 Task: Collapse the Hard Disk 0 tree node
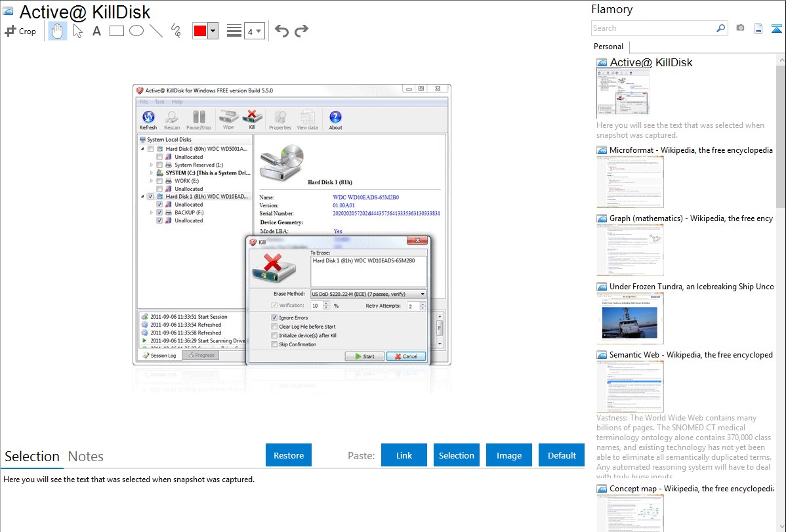point(142,149)
